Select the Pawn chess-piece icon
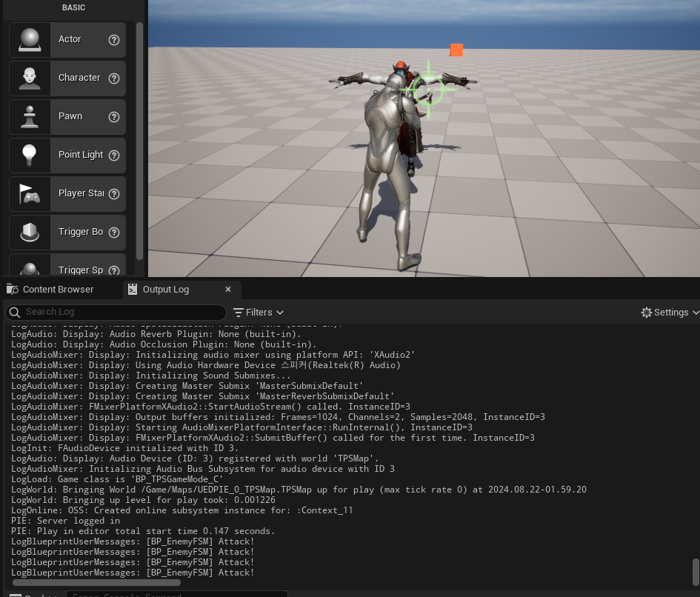 click(30, 116)
